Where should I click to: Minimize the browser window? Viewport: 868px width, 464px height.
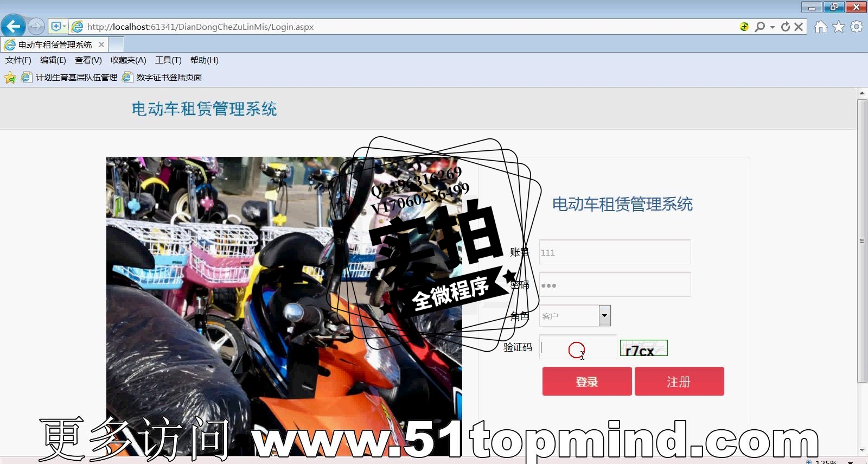812,7
